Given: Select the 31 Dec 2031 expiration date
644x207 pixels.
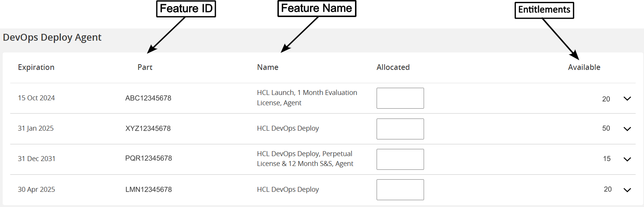Looking at the screenshot, I should [36, 159].
